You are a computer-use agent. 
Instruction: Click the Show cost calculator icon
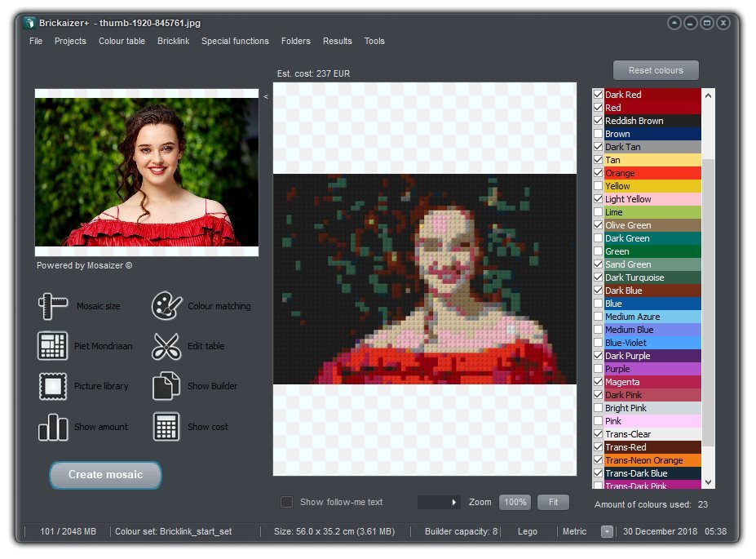point(166,427)
